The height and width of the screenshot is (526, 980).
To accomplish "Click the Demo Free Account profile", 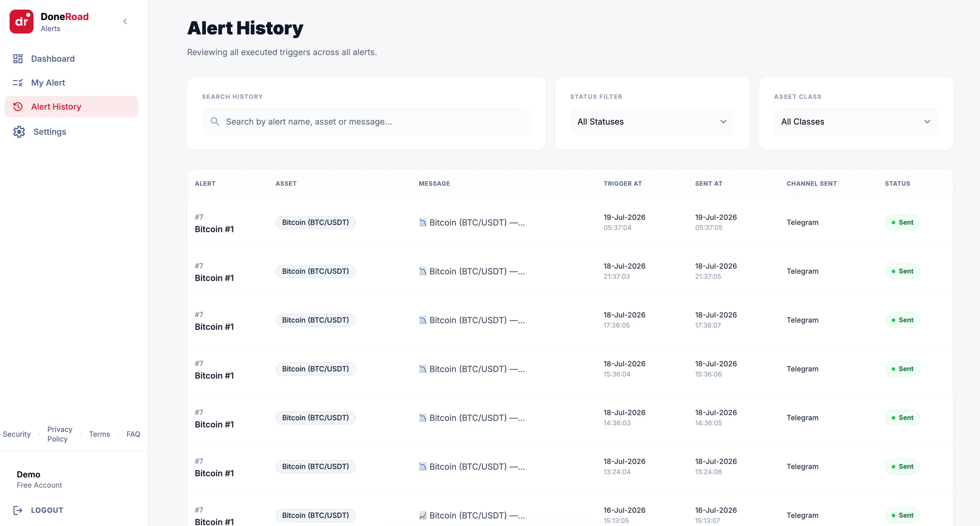I will 39,479.
